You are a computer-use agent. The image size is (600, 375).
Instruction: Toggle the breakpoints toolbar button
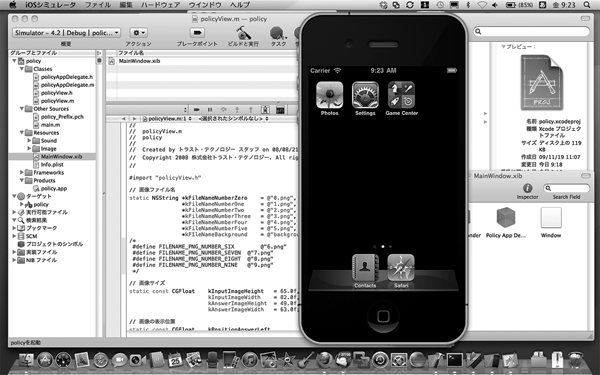(197, 33)
